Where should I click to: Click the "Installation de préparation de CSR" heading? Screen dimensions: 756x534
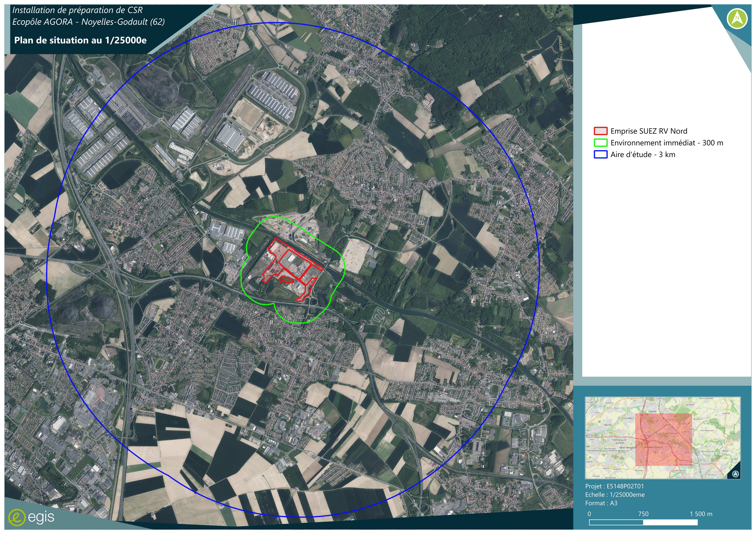click(77, 10)
